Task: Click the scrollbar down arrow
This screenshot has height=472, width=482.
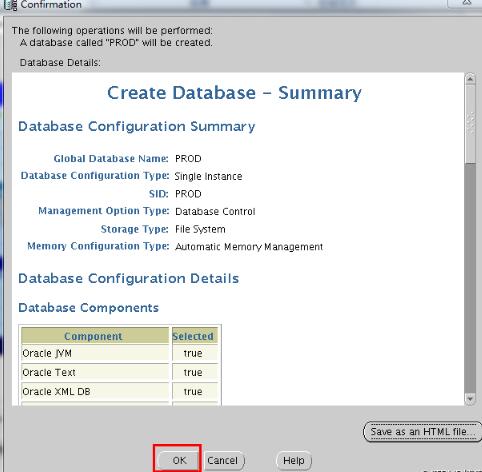Action: coord(470,399)
